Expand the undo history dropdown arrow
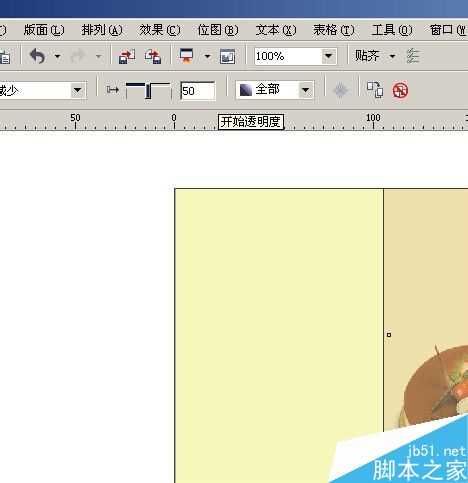468x483 pixels. click(58, 56)
